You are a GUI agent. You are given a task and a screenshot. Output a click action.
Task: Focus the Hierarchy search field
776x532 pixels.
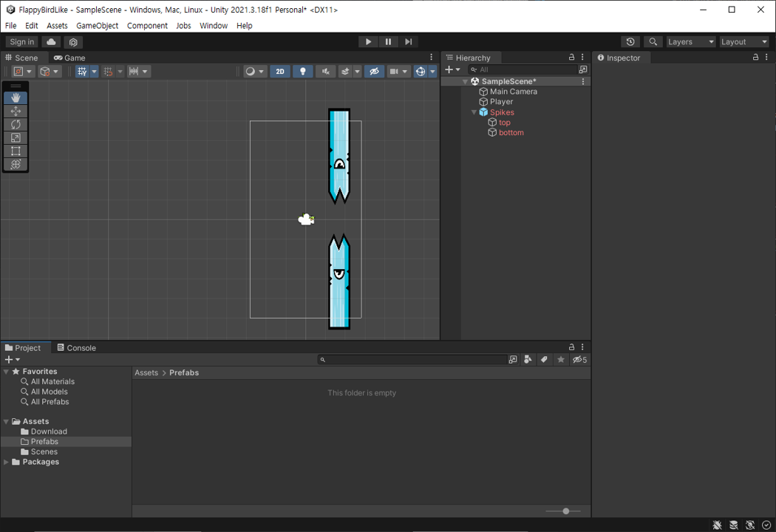point(523,69)
